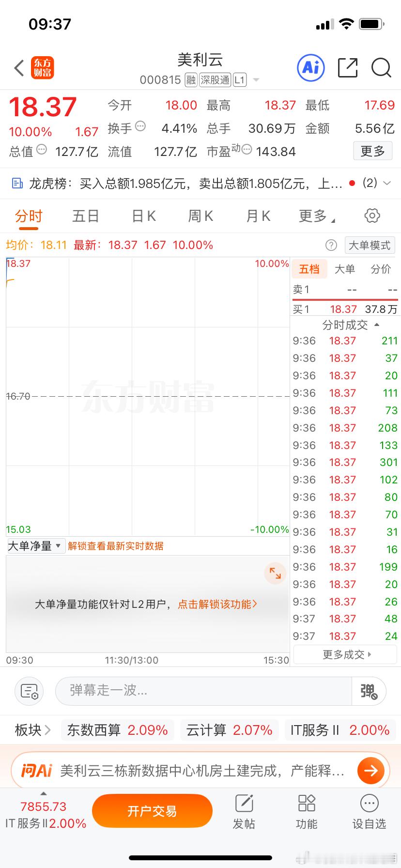Open the 更多 chart period dropdown
Screen dimensions: 401x868
coord(317,216)
